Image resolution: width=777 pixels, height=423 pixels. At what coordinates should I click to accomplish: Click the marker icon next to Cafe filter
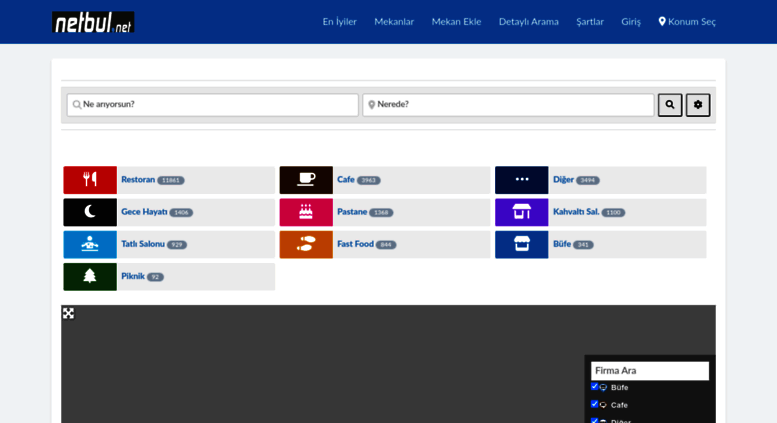pyautogui.click(x=604, y=405)
